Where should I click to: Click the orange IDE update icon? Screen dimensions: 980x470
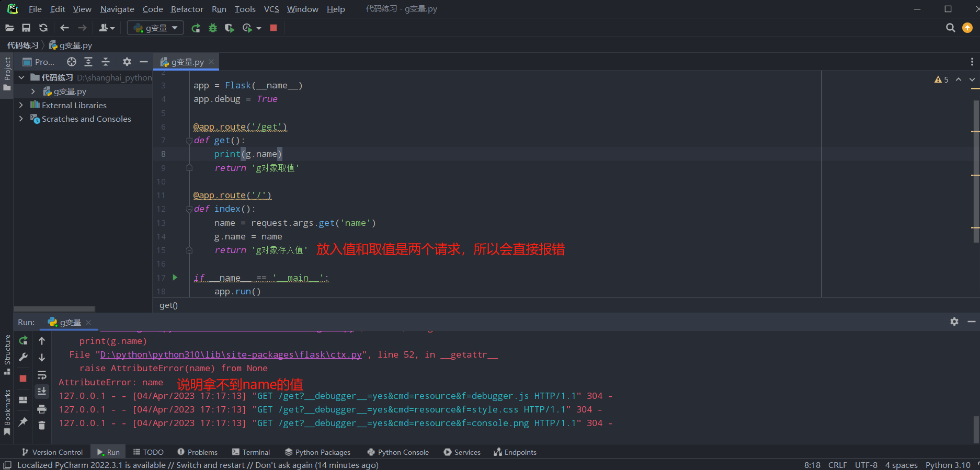[x=967, y=28]
